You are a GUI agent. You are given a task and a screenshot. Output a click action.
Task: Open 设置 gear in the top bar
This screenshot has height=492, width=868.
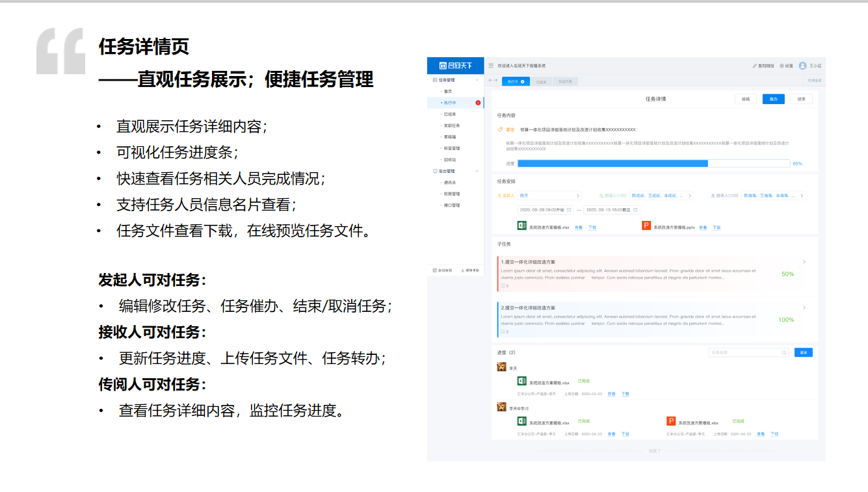coord(782,66)
